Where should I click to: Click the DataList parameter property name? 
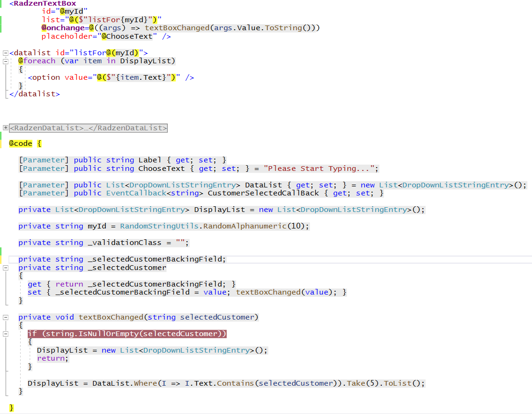[x=263, y=185]
